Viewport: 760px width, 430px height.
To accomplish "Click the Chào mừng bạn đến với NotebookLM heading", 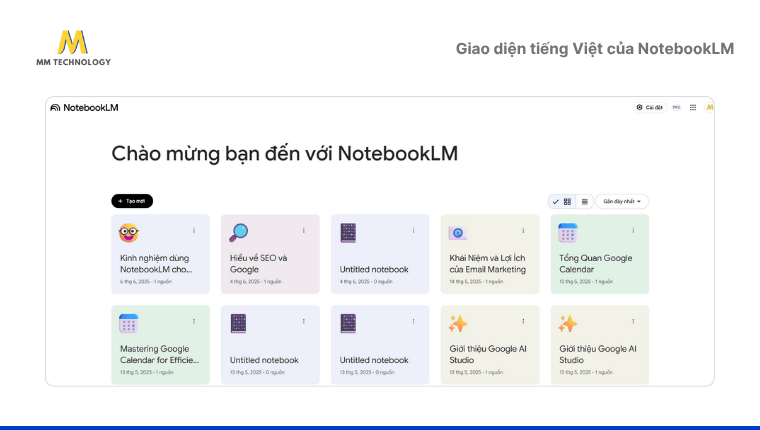I will pos(285,154).
